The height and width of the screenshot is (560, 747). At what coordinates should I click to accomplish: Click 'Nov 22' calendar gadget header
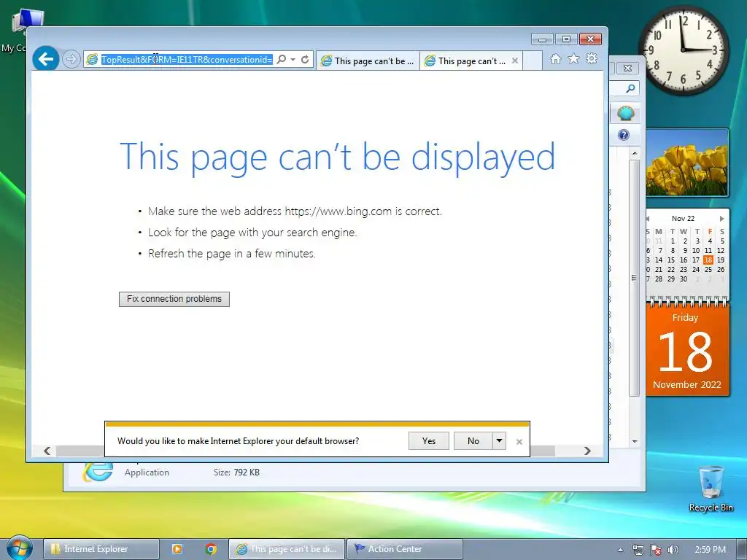point(683,219)
